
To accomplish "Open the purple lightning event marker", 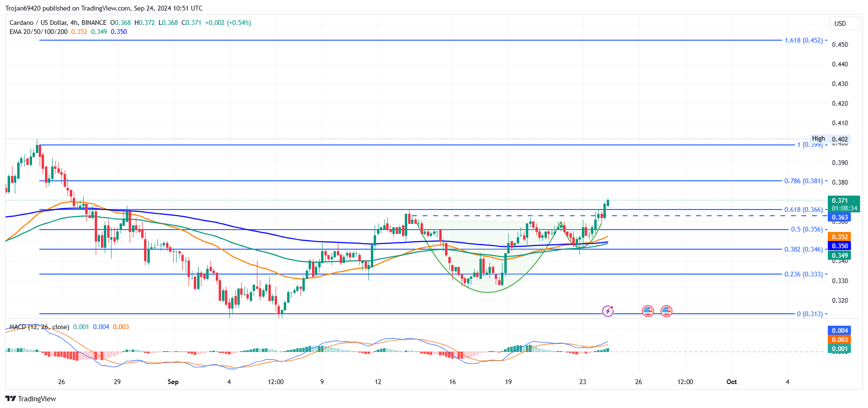I will coord(608,311).
